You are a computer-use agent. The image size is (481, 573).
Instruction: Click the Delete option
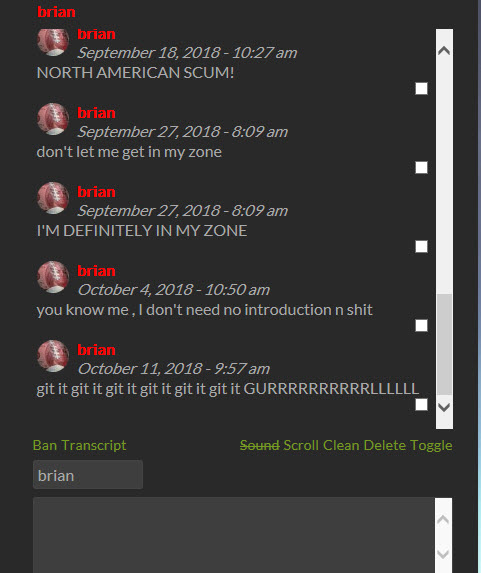(385, 445)
